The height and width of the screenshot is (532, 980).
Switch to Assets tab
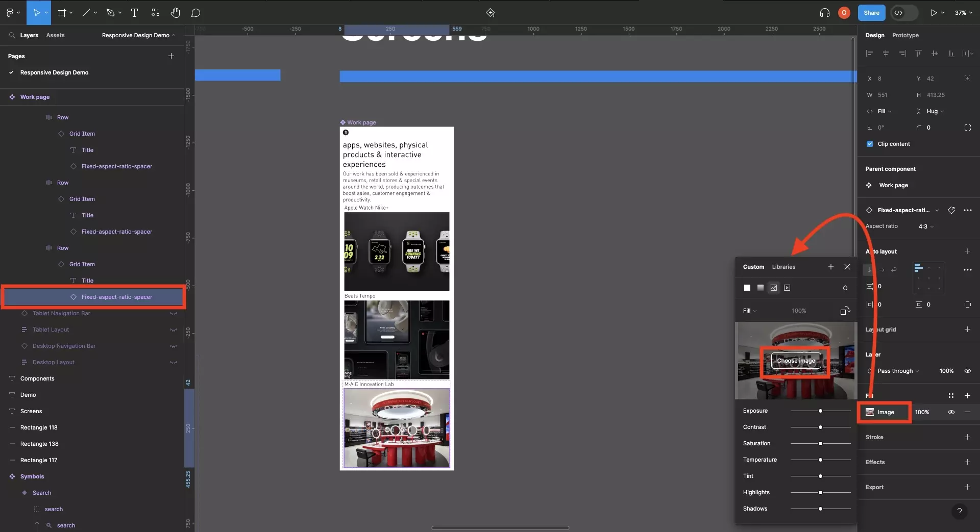[55, 35]
